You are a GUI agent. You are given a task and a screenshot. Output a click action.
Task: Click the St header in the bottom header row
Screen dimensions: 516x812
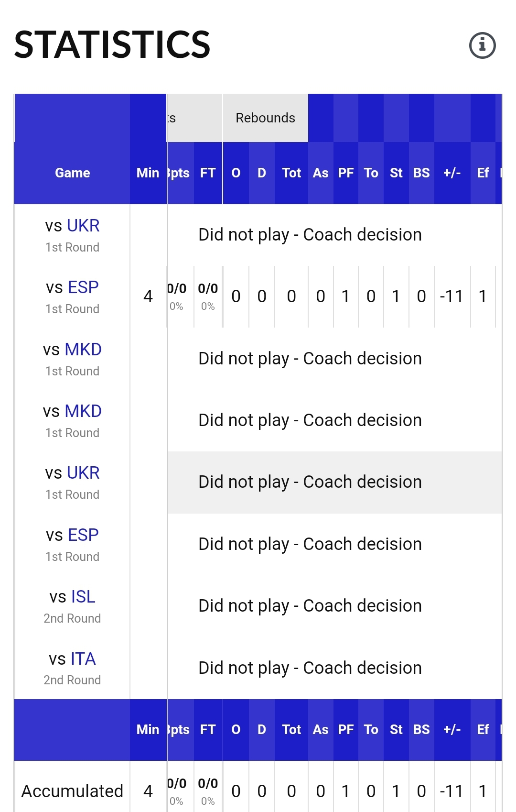coord(396,730)
